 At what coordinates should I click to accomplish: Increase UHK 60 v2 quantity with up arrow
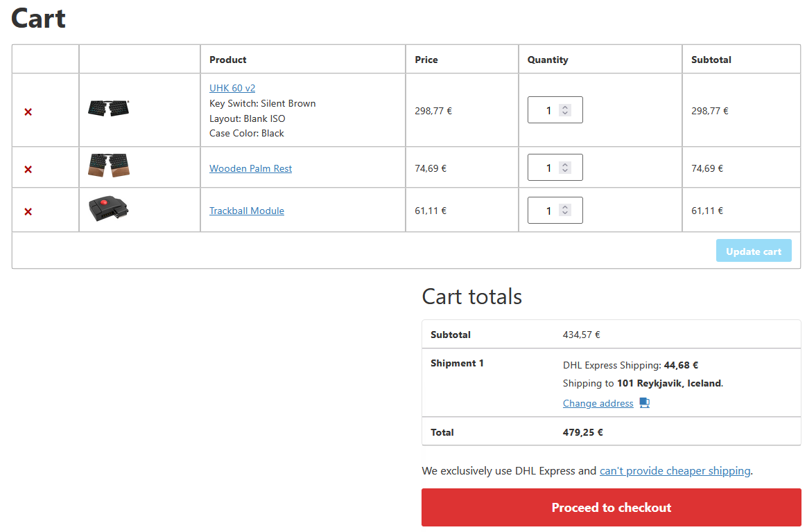565,107
